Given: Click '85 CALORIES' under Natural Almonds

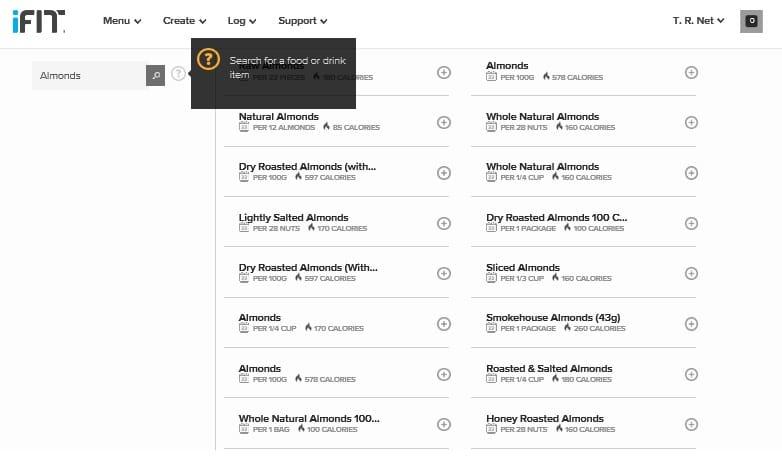Looking at the screenshot, I should point(356,128).
